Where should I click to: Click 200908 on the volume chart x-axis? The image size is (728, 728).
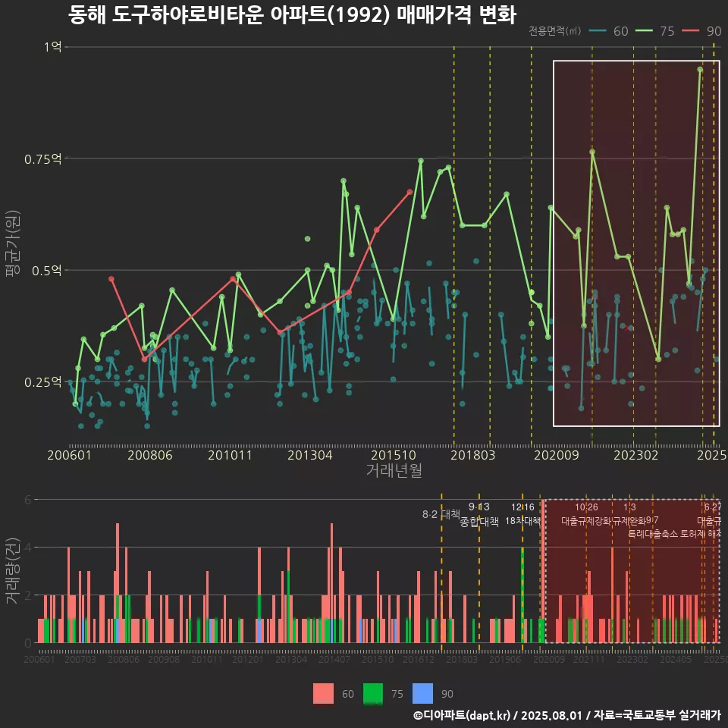164,659
